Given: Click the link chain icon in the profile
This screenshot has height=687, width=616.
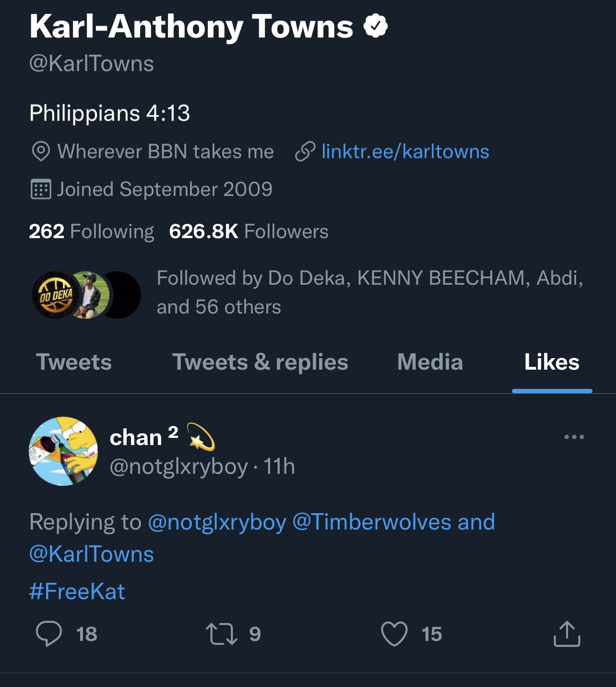Looking at the screenshot, I should (306, 151).
